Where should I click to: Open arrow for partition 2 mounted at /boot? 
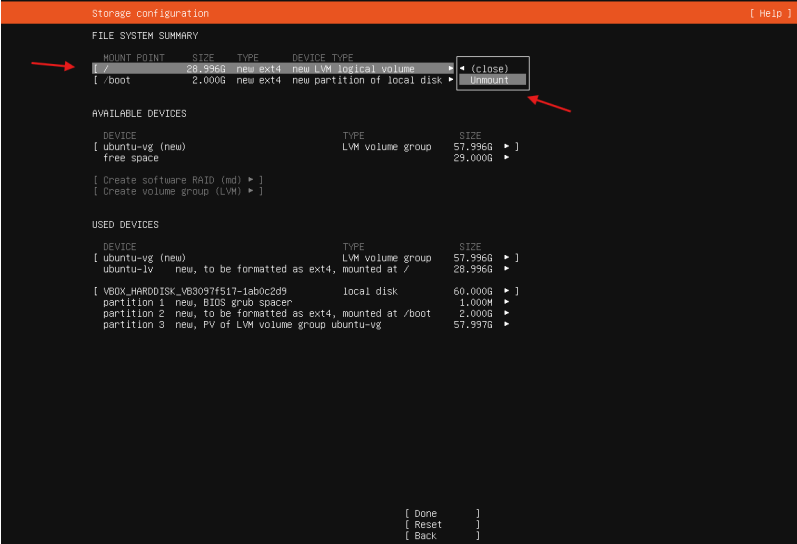pyautogui.click(x=507, y=313)
